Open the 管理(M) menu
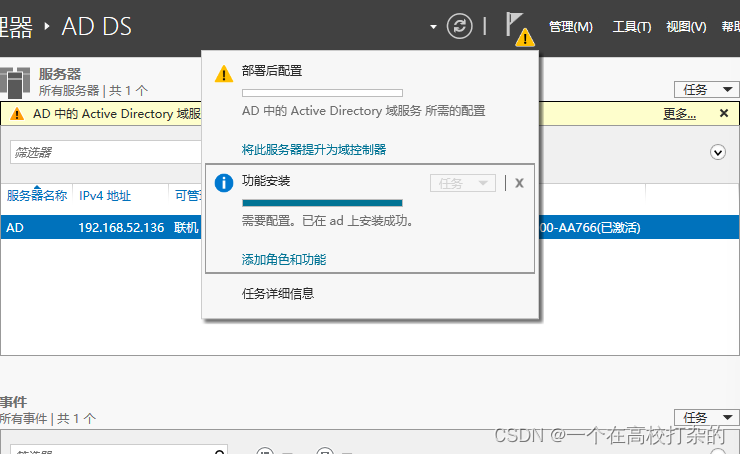This screenshot has height=454, width=740. (x=571, y=27)
